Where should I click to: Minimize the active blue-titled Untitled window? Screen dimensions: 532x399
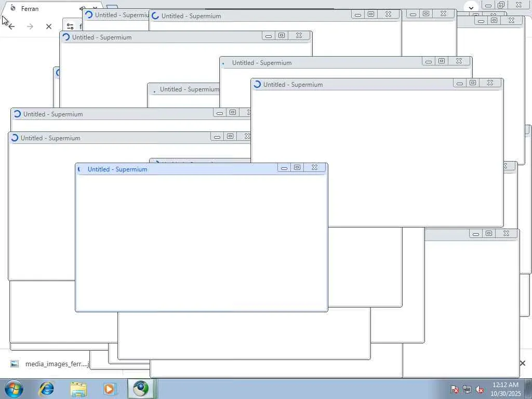[x=284, y=168]
